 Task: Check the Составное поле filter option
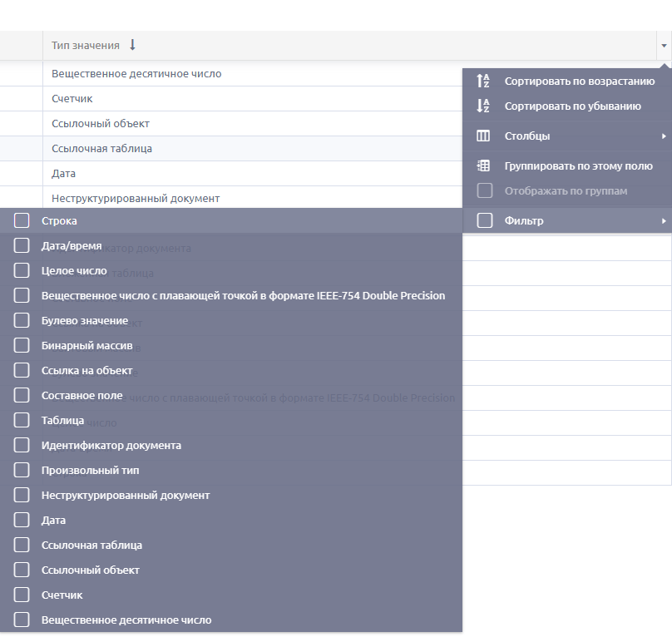coord(22,395)
